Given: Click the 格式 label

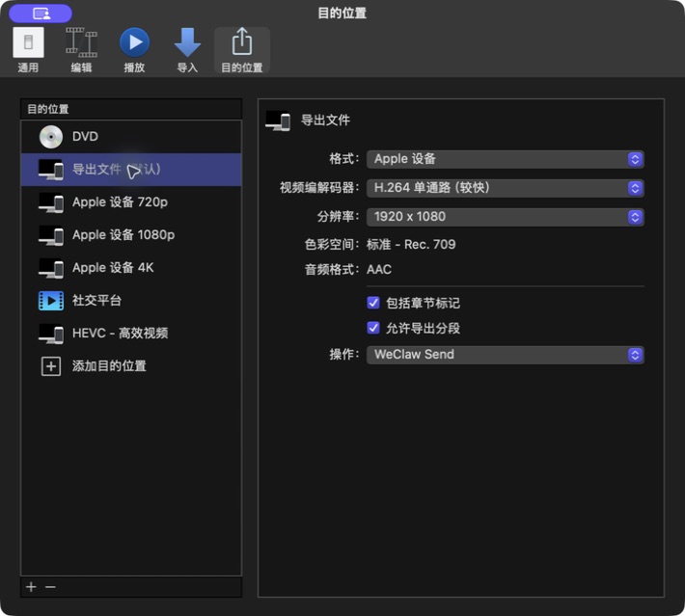Looking at the screenshot, I should coord(344,159).
